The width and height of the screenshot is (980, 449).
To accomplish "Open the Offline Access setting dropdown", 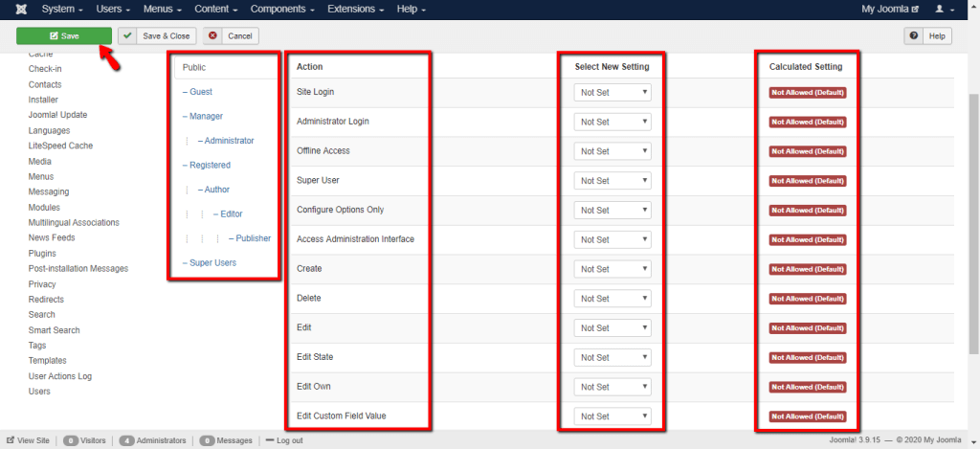I will (x=612, y=151).
